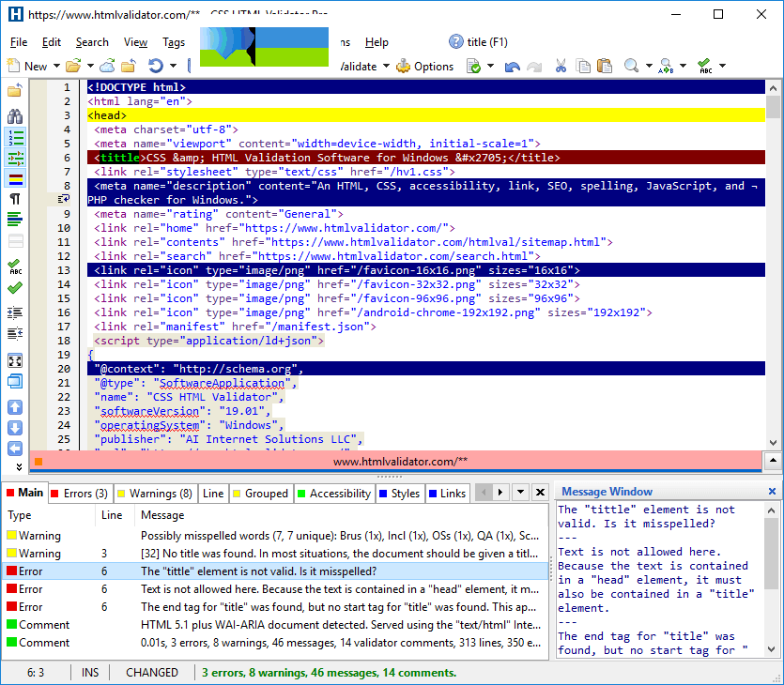Click the cascade windows icon in sidebar
The width and height of the screenshot is (784, 685).
pos(15,381)
